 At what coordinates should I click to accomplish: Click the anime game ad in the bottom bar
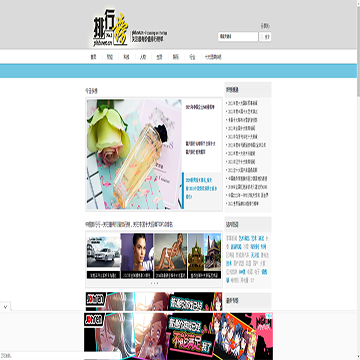coord(178,336)
